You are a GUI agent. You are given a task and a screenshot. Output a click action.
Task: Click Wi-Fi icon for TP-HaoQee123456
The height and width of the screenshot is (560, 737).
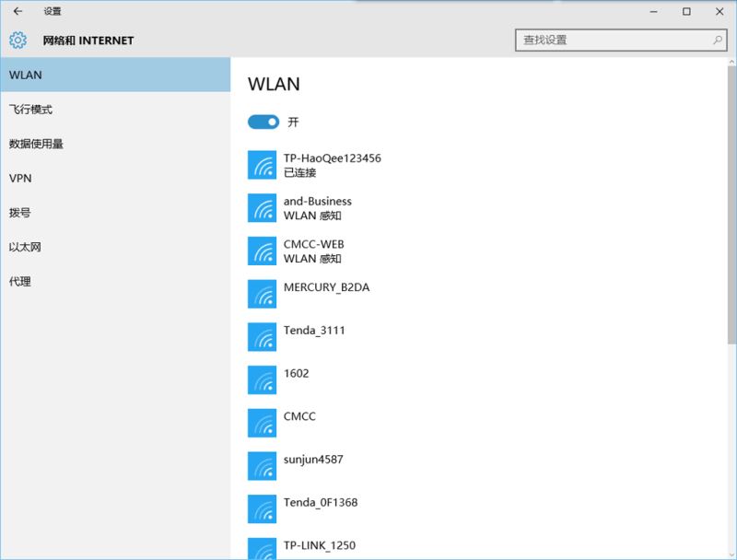[x=263, y=165]
